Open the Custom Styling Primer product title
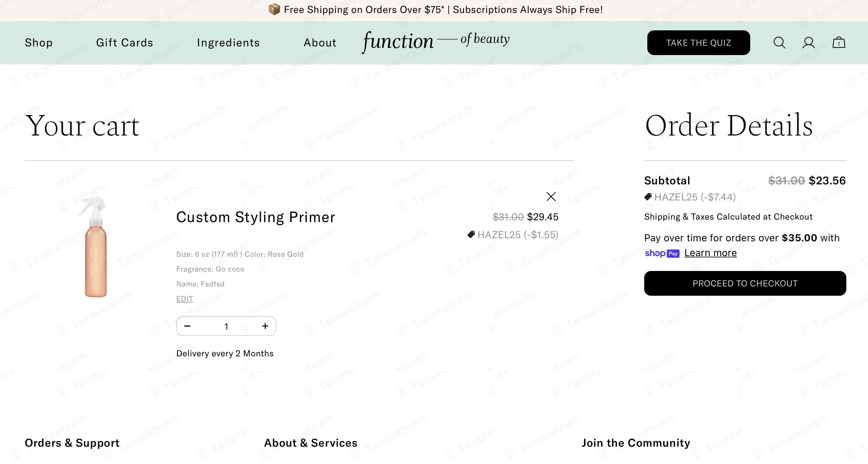 [x=256, y=217]
